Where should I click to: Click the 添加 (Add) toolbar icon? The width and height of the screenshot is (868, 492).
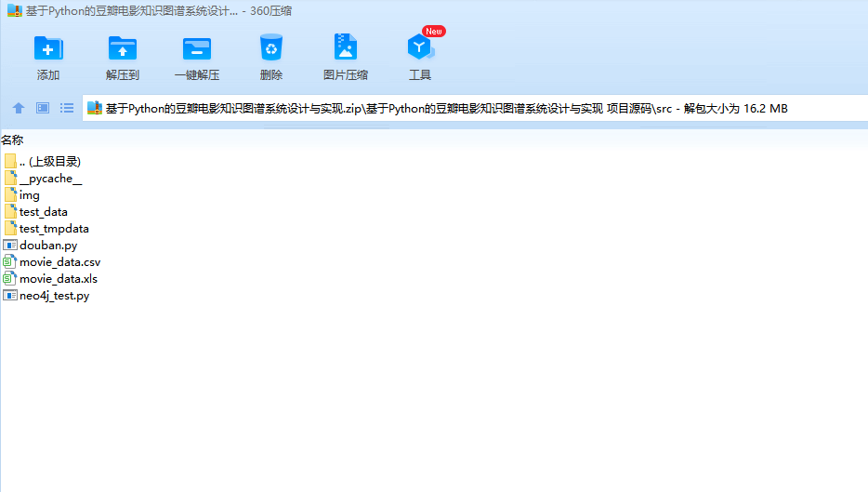[48, 48]
